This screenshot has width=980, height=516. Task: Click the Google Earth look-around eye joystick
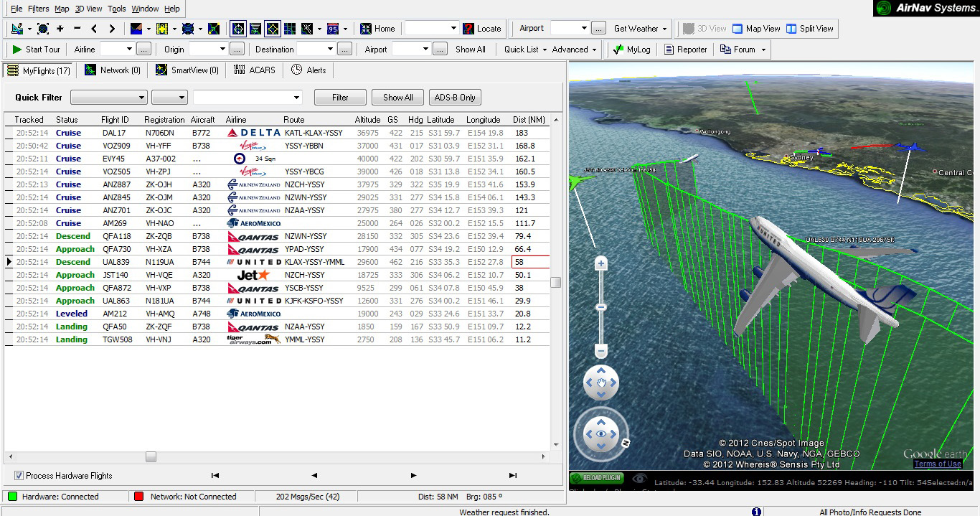pyautogui.click(x=601, y=433)
